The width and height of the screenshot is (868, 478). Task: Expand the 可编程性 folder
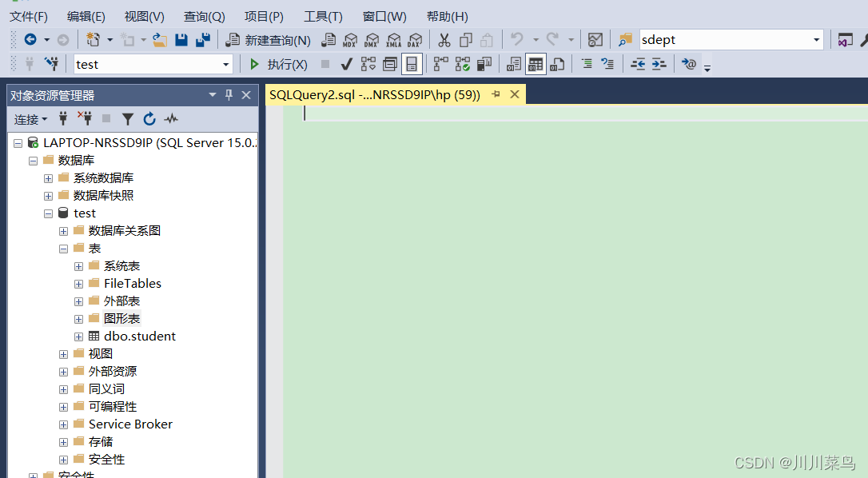(64, 407)
